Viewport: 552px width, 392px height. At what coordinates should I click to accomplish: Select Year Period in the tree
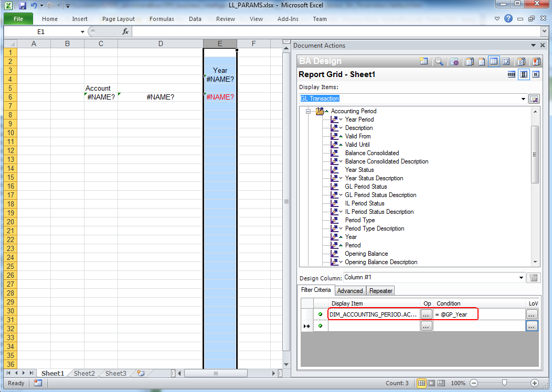(359, 119)
